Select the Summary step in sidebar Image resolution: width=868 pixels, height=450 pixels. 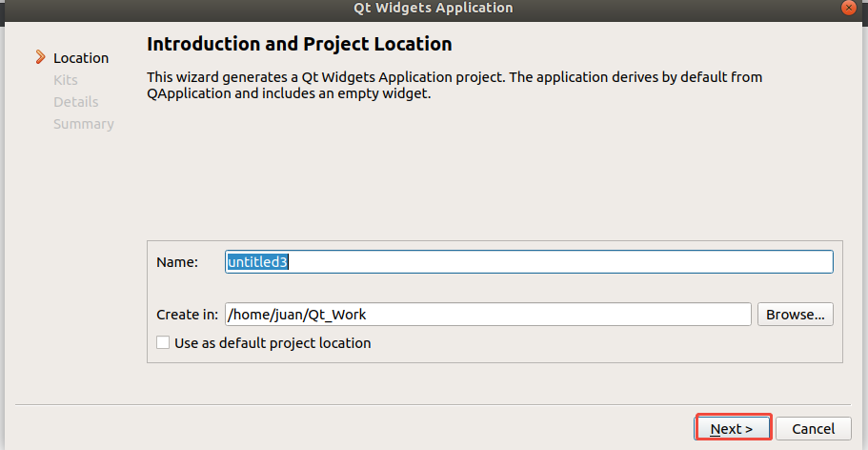pyautogui.click(x=84, y=124)
